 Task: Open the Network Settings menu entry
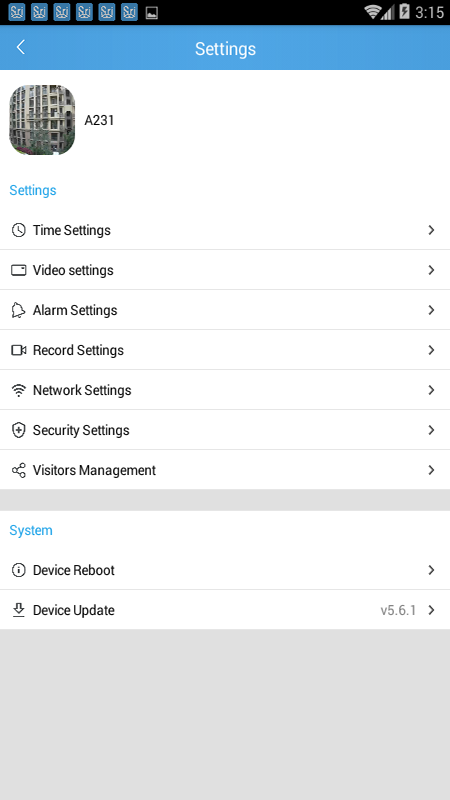(x=225, y=390)
